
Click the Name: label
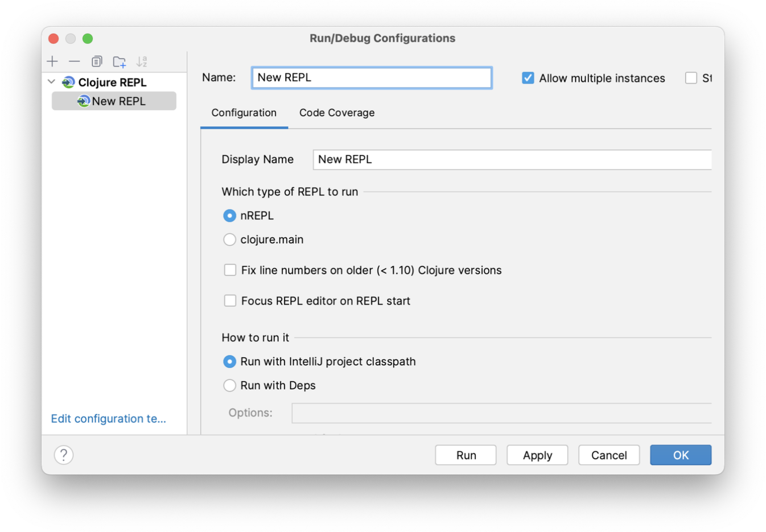219,77
